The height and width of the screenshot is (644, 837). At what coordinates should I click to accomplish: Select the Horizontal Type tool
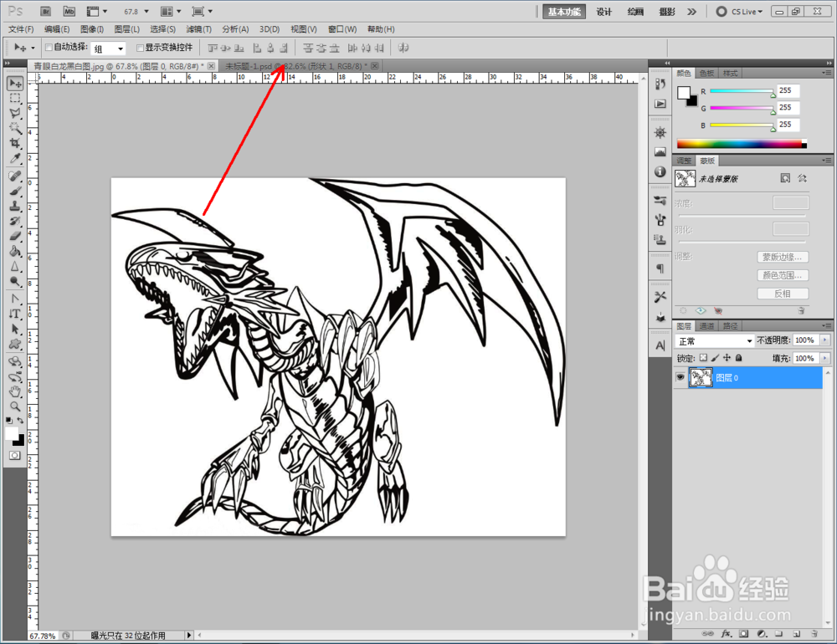15,314
